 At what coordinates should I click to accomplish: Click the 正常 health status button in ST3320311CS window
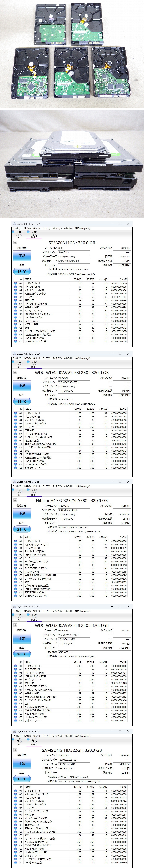(22, 256)
